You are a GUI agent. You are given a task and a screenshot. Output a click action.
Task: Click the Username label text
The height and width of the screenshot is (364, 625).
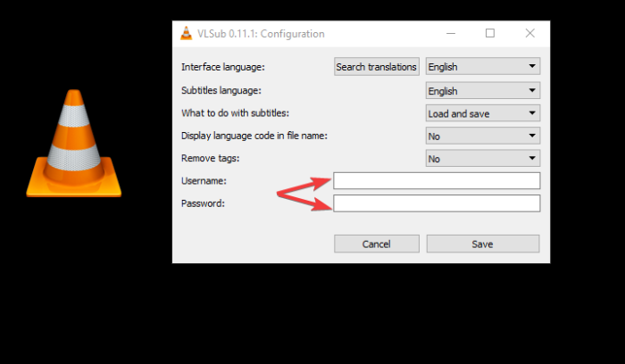(204, 181)
